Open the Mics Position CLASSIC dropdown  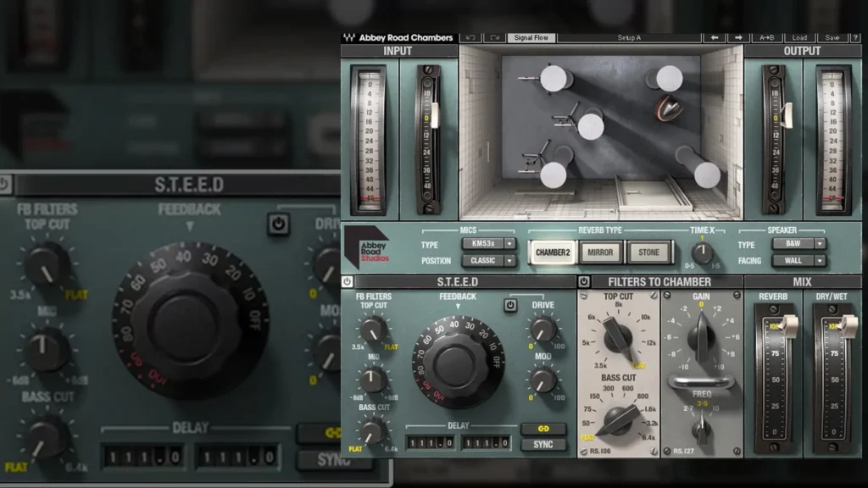coord(487,260)
